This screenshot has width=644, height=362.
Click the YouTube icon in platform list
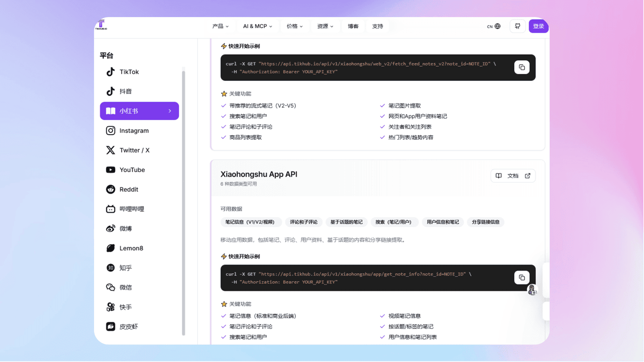tap(111, 170)
